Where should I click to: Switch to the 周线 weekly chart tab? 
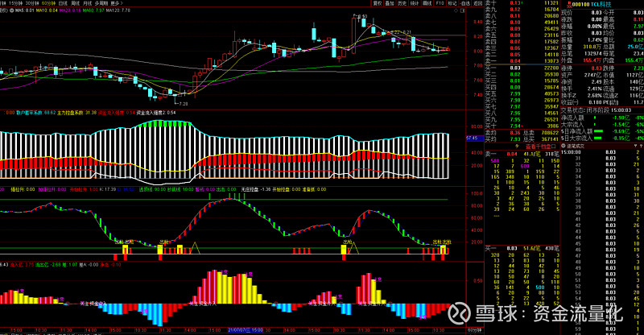click(x=75, y=3)
